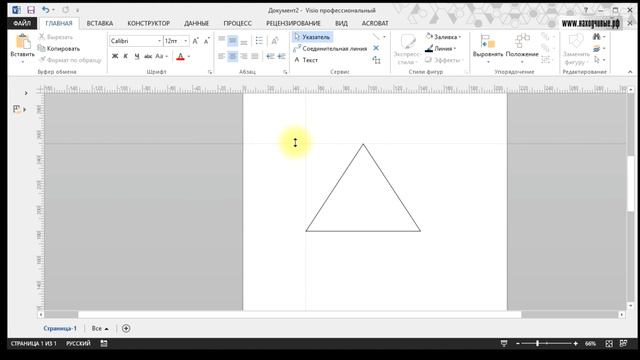
Task: Expand the Shapes pane with the arrow
Action: click(26, 93)
